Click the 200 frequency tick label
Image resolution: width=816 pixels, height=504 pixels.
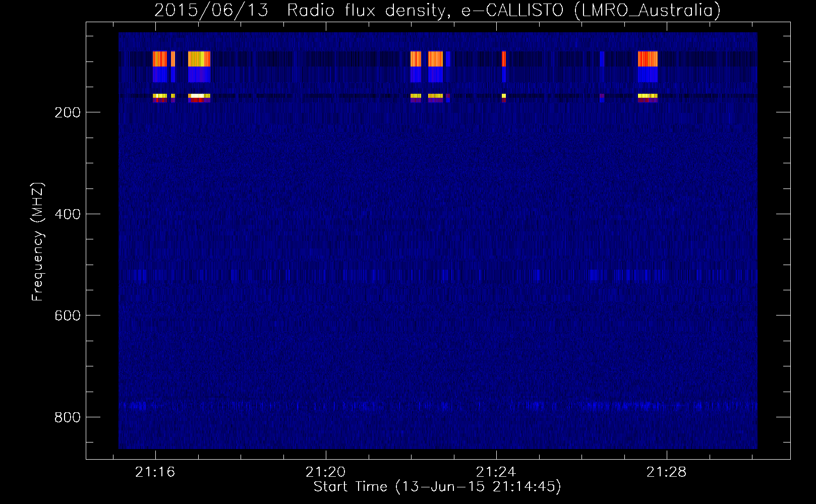coord(68,112)
